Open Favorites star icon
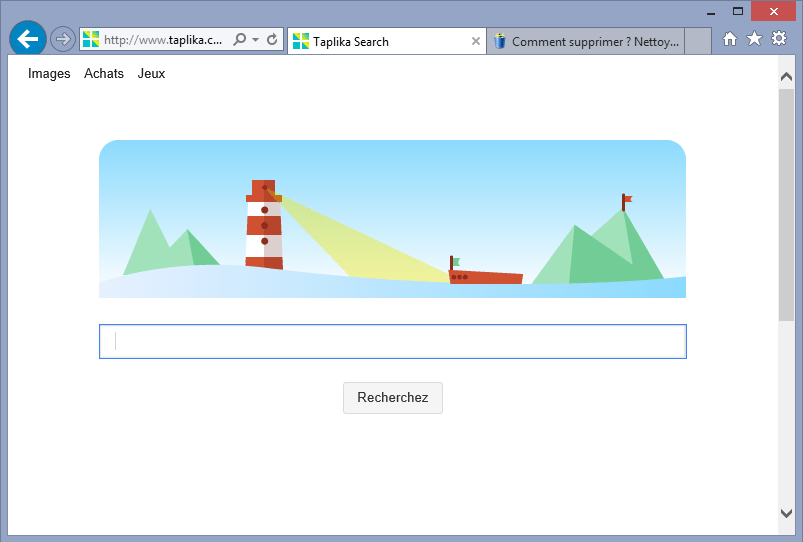 point(754,38)
